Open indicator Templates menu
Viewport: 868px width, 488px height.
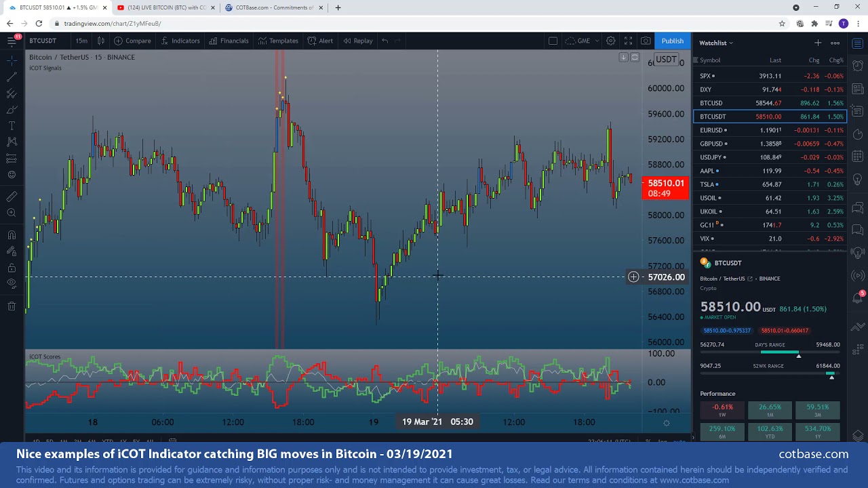click(278, 41)
